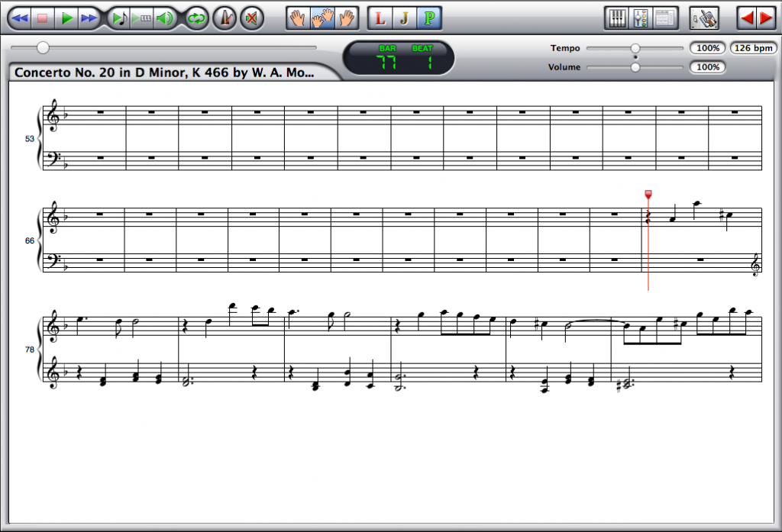Click the Tempo 100% percentage field
Image resolution: width=782 pixels, height=532 pixels.
[707, 48]
